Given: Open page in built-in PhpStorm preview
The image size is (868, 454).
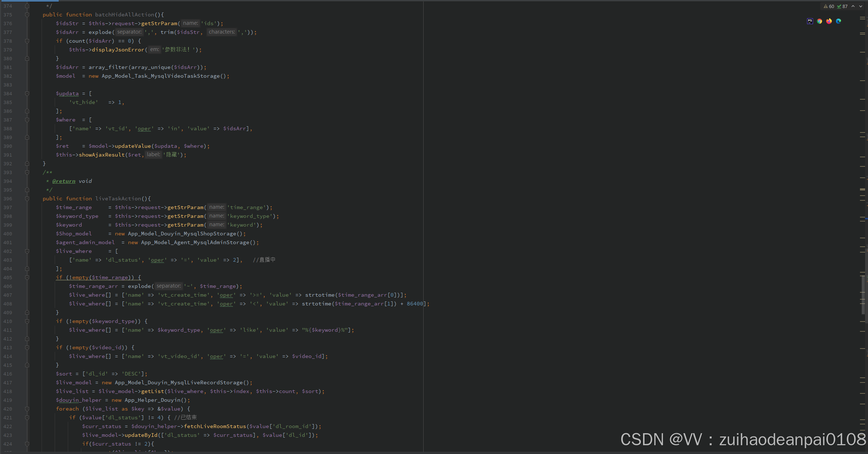Looking at the screenshot, I should point(810,21).
